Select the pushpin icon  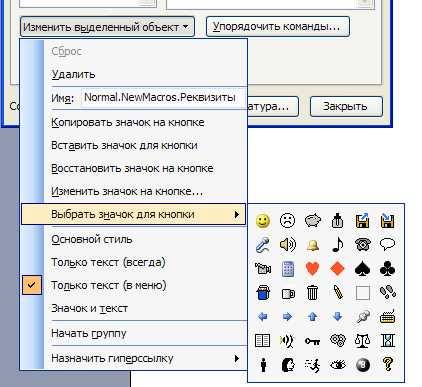(x=363, y=316)
